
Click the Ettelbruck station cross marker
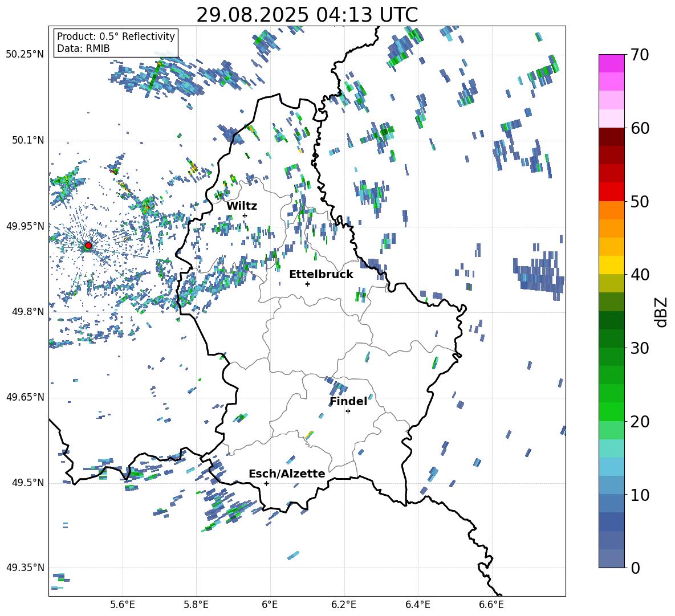click(307, 284)
